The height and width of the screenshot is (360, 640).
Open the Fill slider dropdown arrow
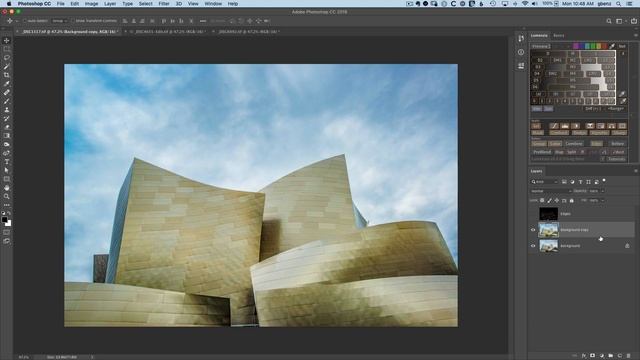point(602,200)
